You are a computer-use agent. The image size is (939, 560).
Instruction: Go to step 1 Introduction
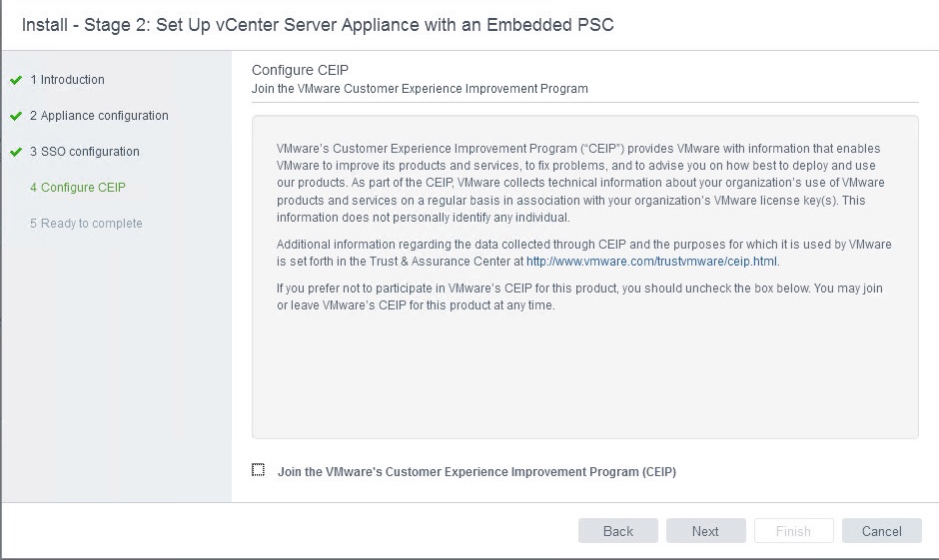tap(67, 80)
